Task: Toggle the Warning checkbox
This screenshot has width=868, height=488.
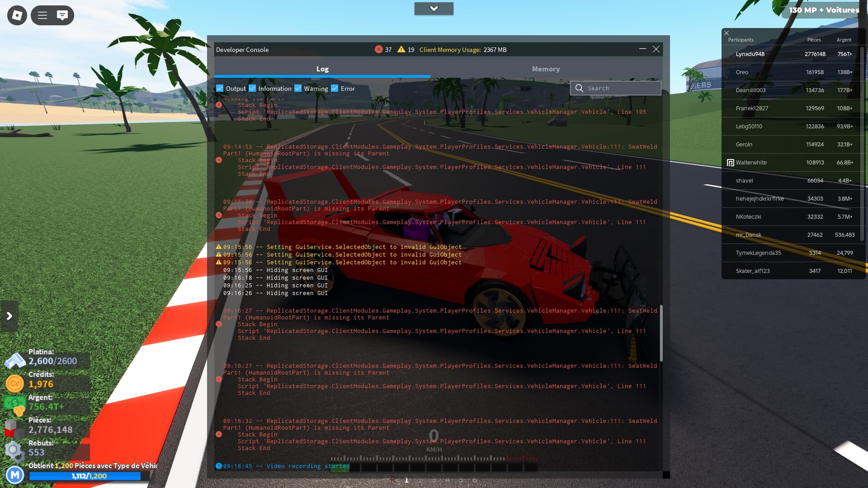Action: (x=298, y=89)
